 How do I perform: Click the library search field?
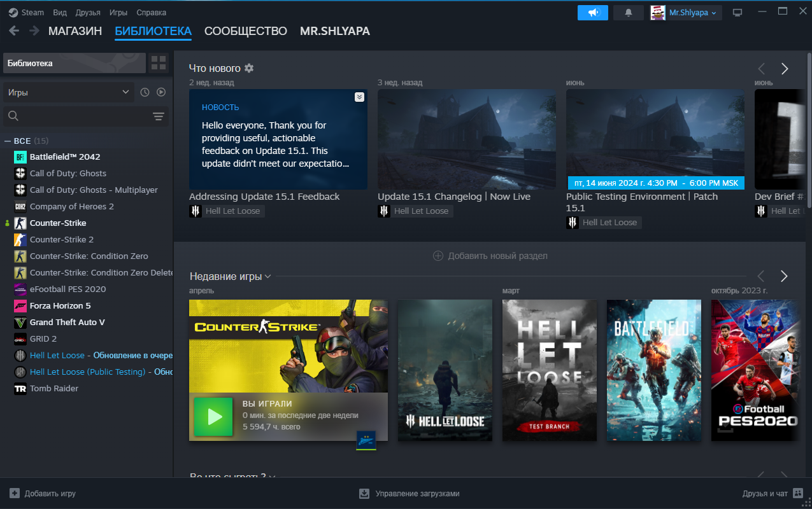click(77, 116)
